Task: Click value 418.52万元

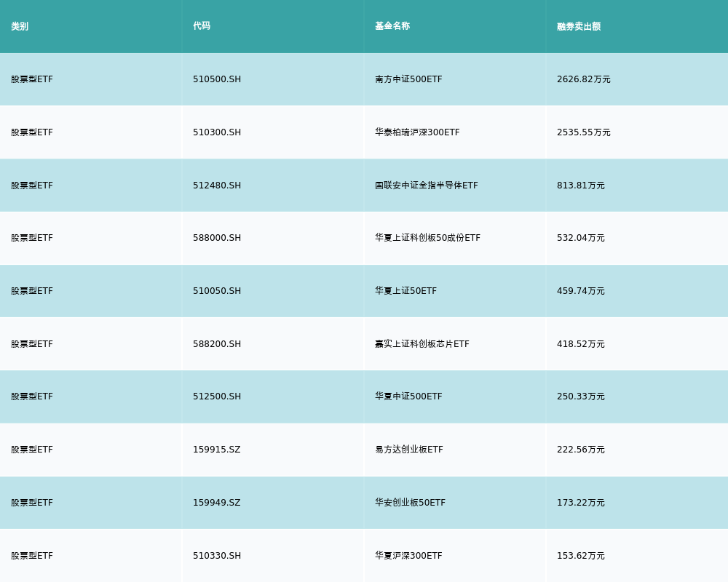Action: [581, 344]
